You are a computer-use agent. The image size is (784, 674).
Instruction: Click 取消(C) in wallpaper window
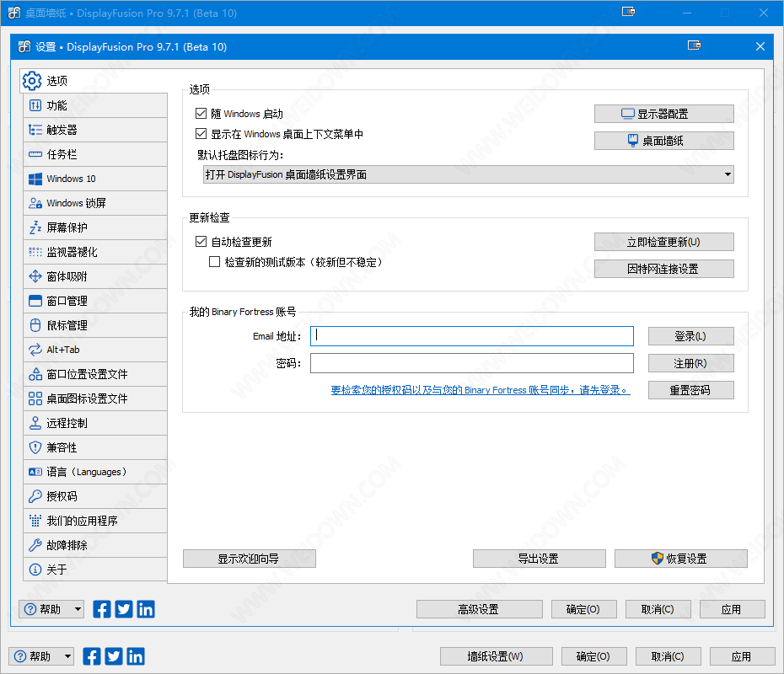(668, 656)
